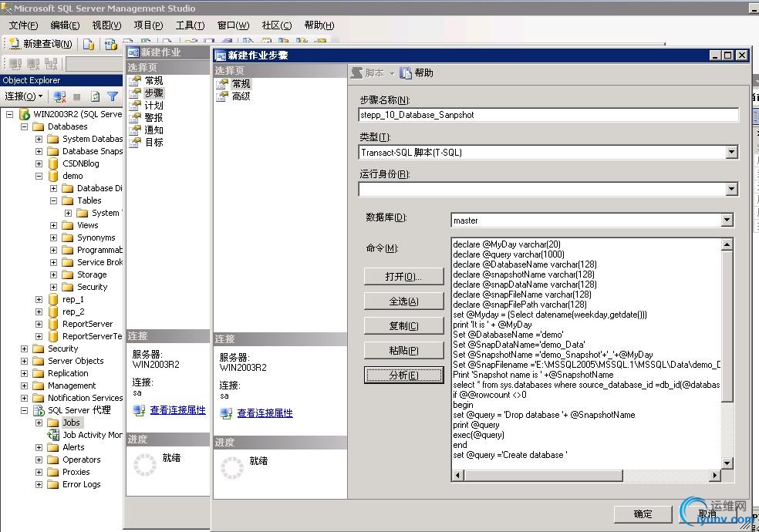Click the ReportServer database icon

click(x=53, y=324)
